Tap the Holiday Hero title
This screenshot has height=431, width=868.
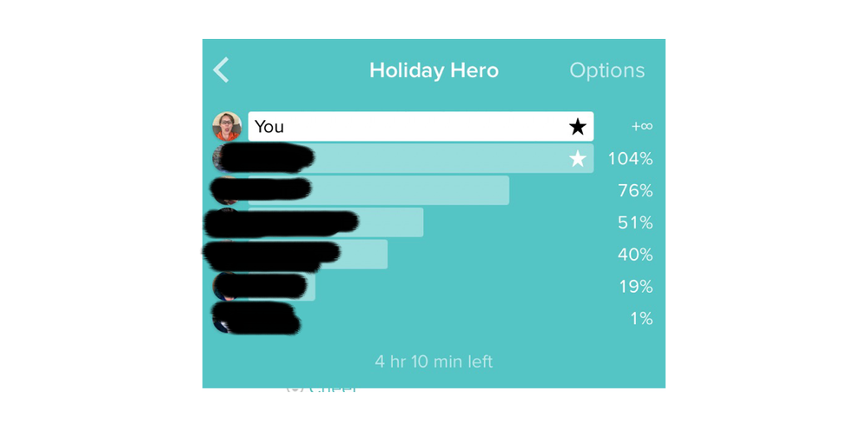[x=434, y=70]
